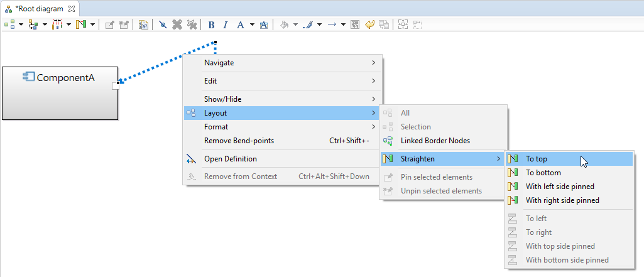Screen dimensions: 644x277
Task: Click the Straighten icon in the toolbar
Action: [80, 25]
